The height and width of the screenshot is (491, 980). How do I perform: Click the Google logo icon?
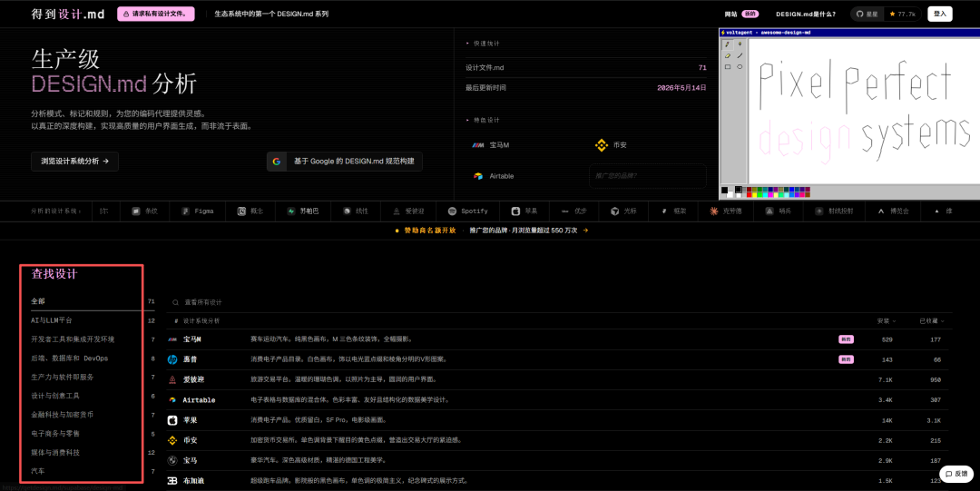(x=276, y=162)
